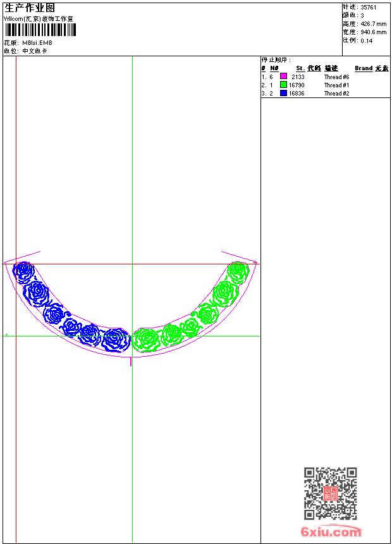This screenshot has height=544, width=392.
Task: Click the stitch count value 35761
Action: pyautogui.click(x=369, y=8)
